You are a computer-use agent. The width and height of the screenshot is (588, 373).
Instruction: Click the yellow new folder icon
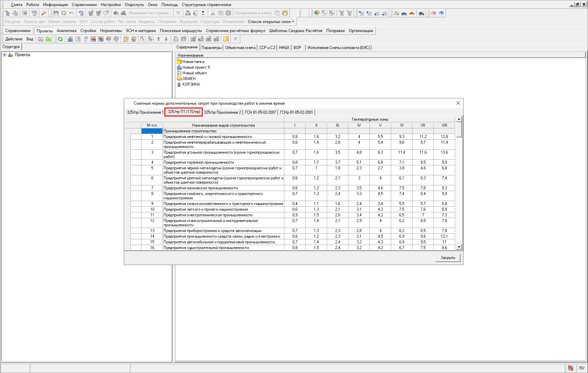(x=226, y=39)
